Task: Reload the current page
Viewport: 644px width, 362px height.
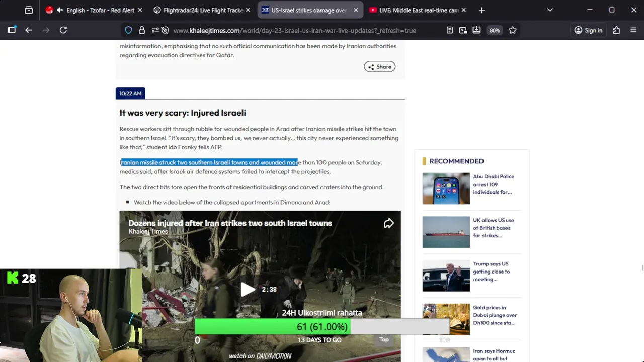Action: 63,30
